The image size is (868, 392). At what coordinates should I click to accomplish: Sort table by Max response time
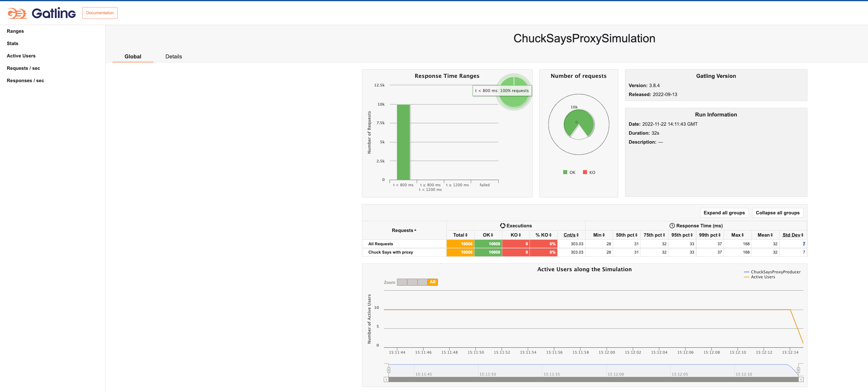pos(737,235)
